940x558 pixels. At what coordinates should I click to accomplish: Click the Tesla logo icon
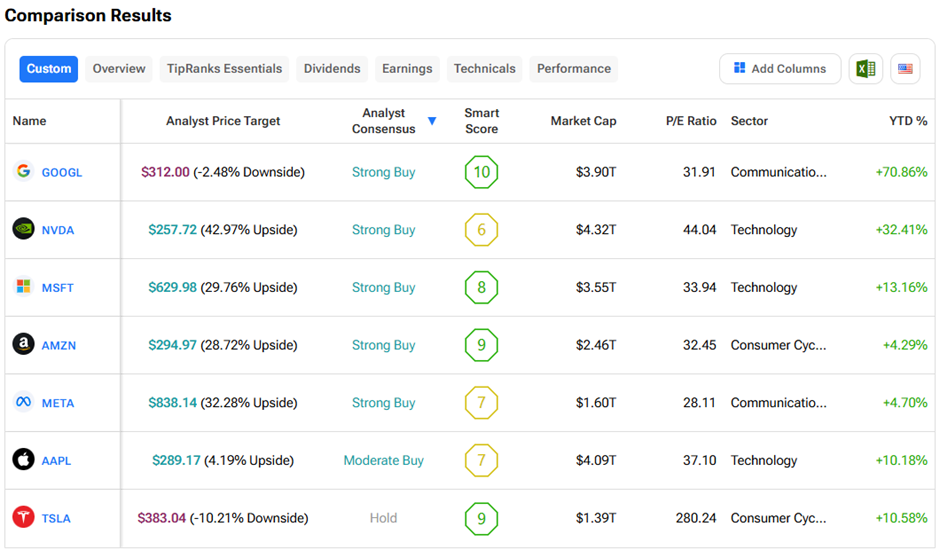23,518
